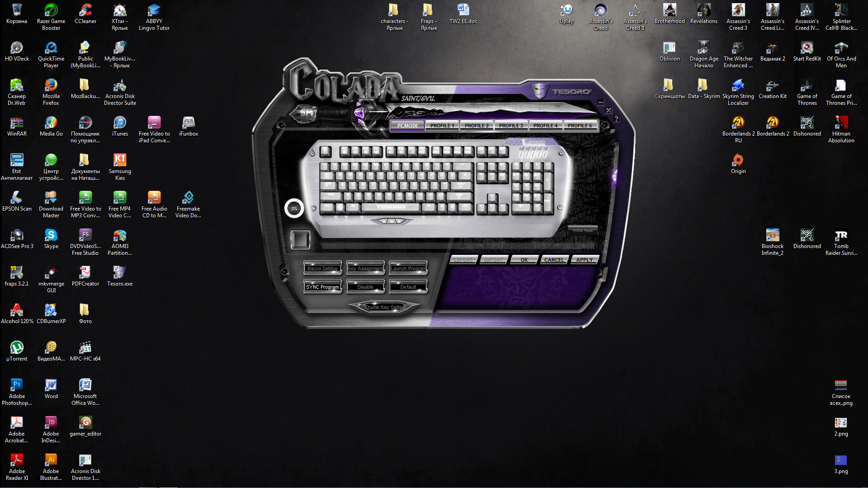Click the Profile Reset button
This screenshot has height=488, width=868.
[582, 230]
